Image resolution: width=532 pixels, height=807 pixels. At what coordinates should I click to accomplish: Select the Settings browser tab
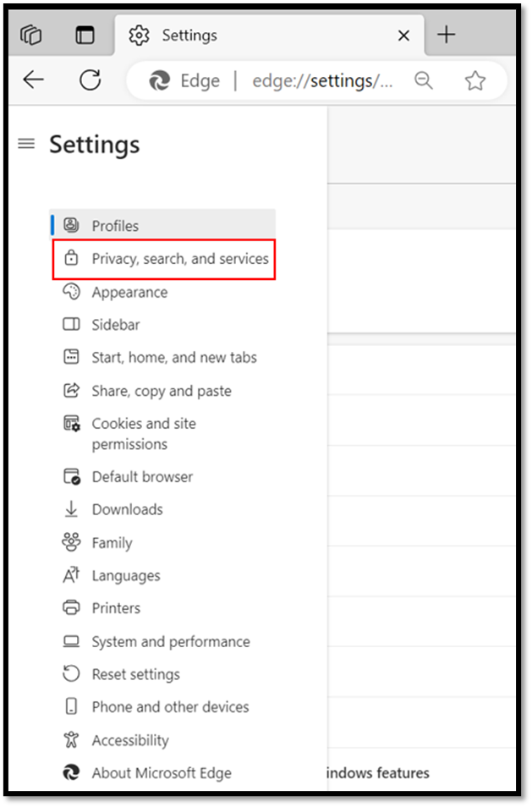pyautogui.click(x=254, y=36)
